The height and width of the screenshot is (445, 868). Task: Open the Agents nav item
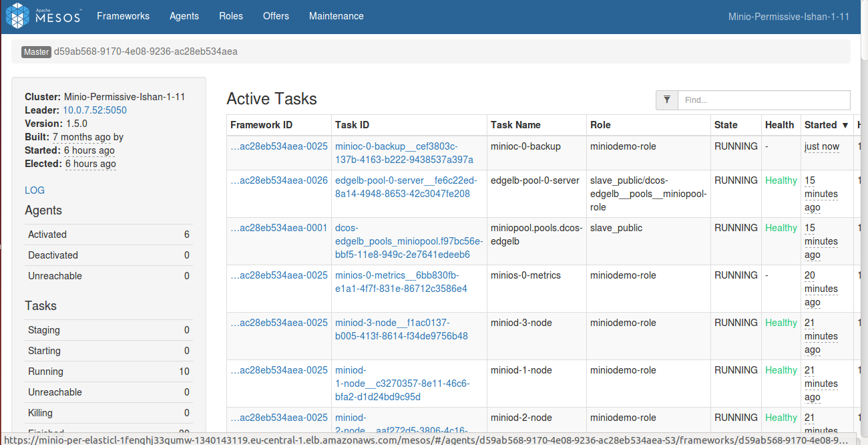184,16
